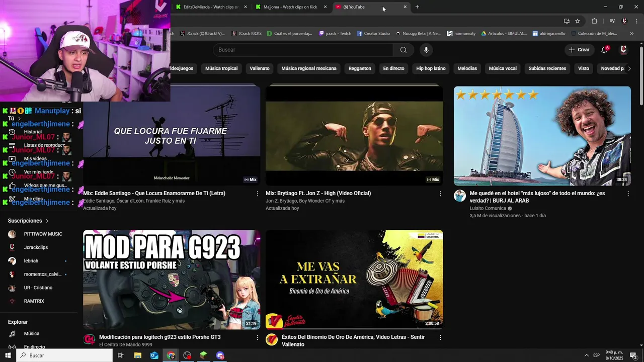
Task: Expand the Suscripciones section arrow
Action: coord(47,221)
